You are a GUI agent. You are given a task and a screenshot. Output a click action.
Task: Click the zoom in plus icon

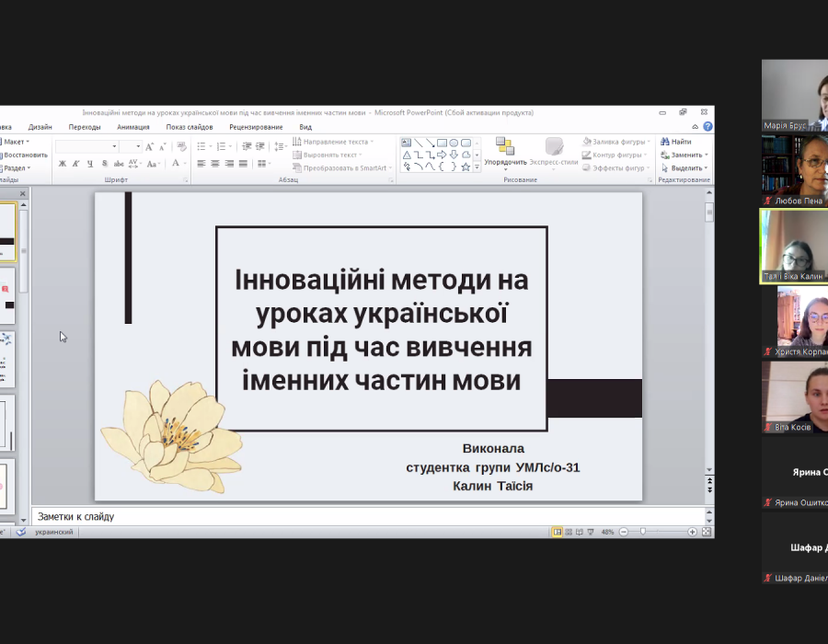click(x=692, y=532)
